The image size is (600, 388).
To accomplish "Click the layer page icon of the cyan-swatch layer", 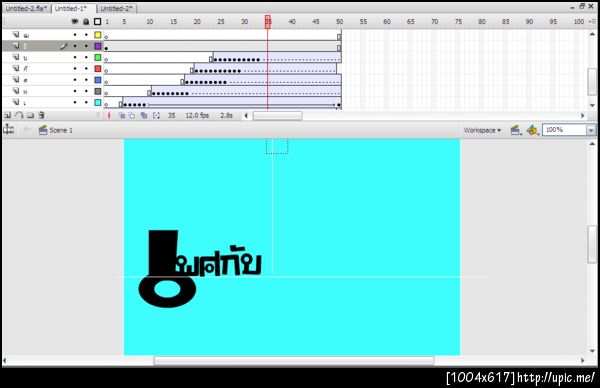I will click(16, 102).
